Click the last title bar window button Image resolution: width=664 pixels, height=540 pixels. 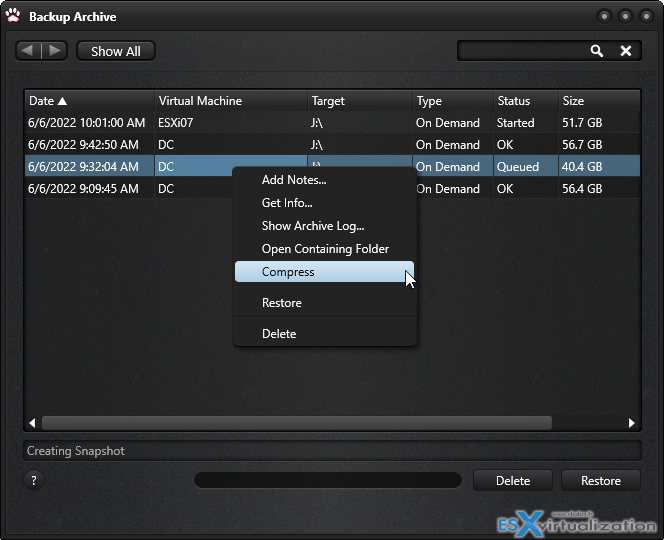click(x=646, y=17)
